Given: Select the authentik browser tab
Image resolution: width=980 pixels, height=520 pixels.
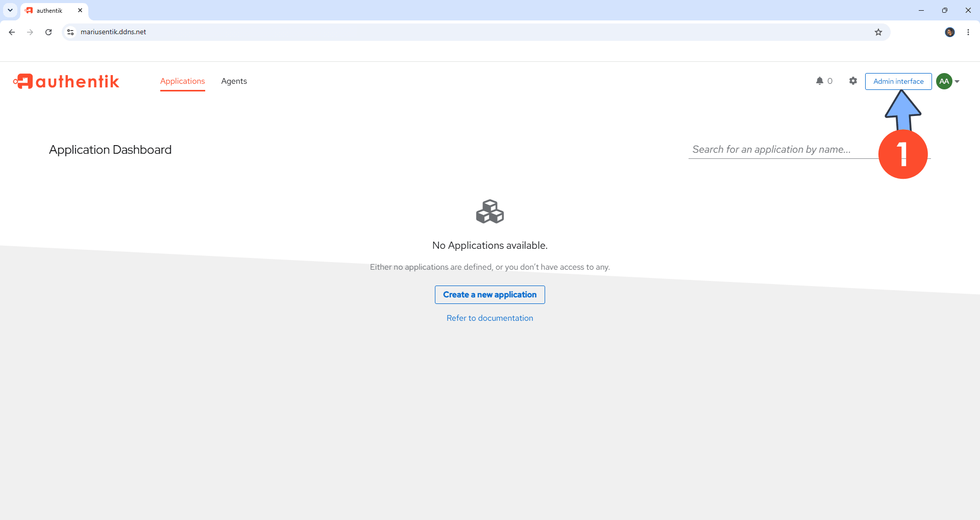Looking at the screenshot, I should [54, 10].
